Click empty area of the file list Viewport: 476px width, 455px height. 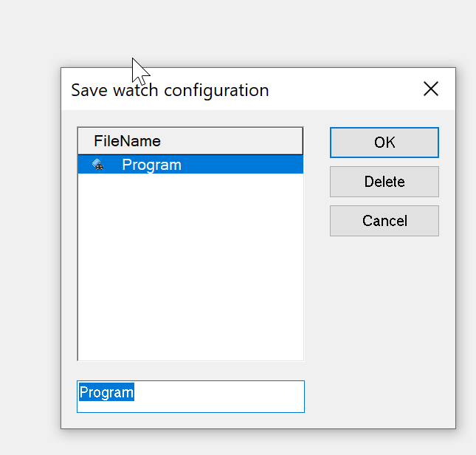tap(190, 267)
